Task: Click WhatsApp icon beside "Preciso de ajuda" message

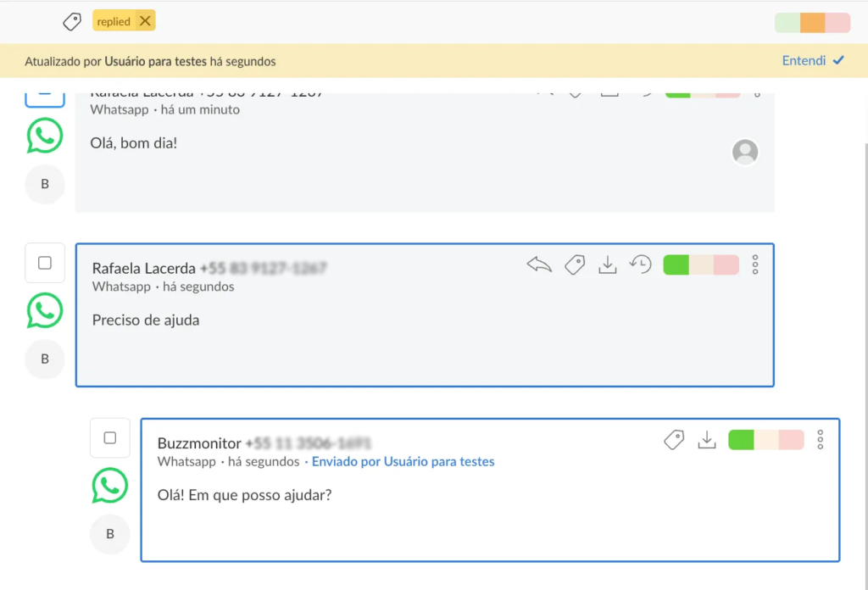Action: [45, 311]
